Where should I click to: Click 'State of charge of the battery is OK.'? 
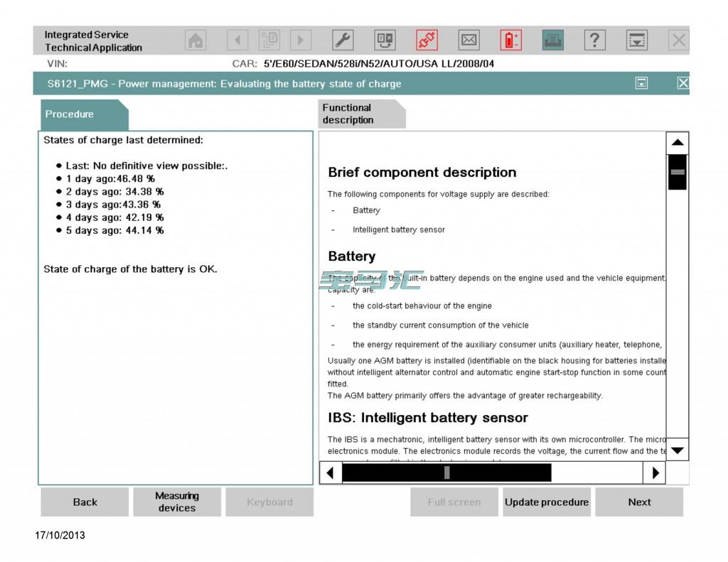click(x=130, y=269)
